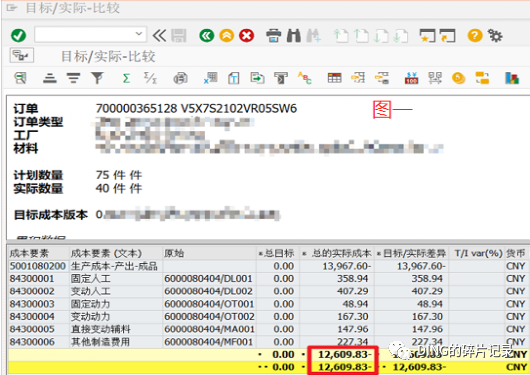
Task: Select the 直接变动辅料 row text
Action: pyautogui.click(x=101, y=329)
